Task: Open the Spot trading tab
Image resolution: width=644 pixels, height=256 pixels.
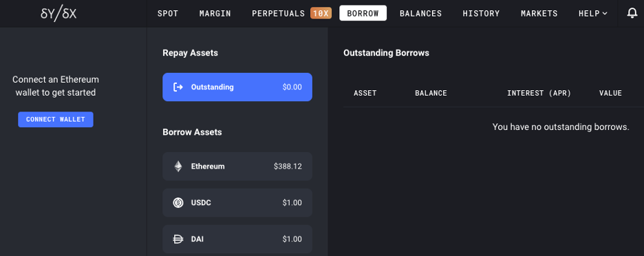Action: 168,14
